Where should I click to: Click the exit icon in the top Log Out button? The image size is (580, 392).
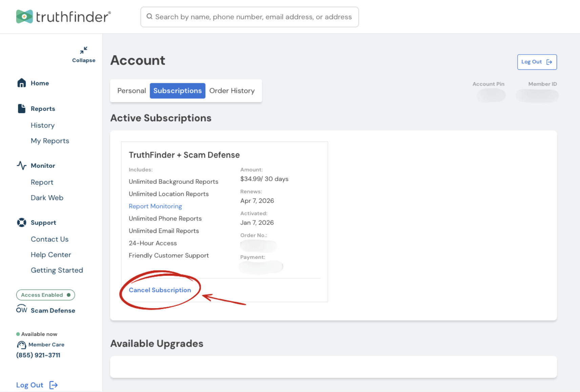(x=549, y=62)
